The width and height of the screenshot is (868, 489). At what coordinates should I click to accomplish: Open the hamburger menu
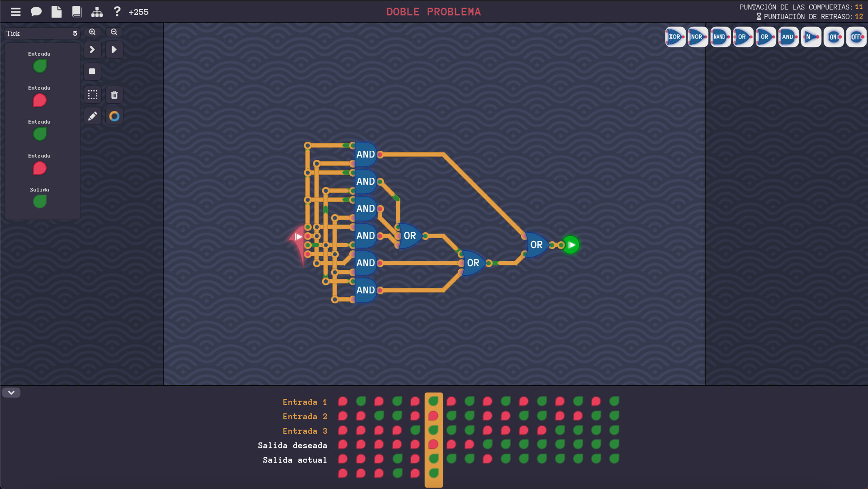pos(15,11)
